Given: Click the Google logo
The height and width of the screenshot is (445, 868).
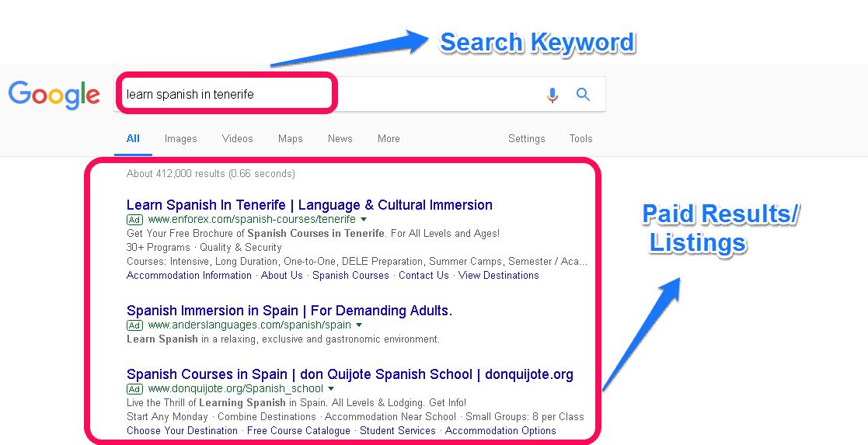Looking at the screenshot, I should (54, 96).
